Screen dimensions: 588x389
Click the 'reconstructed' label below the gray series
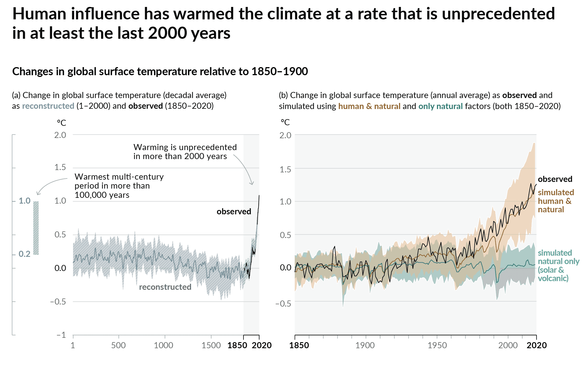[165, 287]
